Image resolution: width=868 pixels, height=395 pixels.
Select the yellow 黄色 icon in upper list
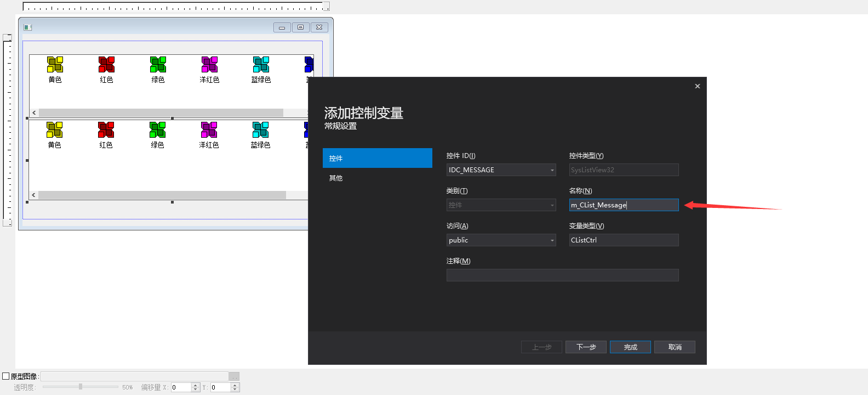coord(55,65)
